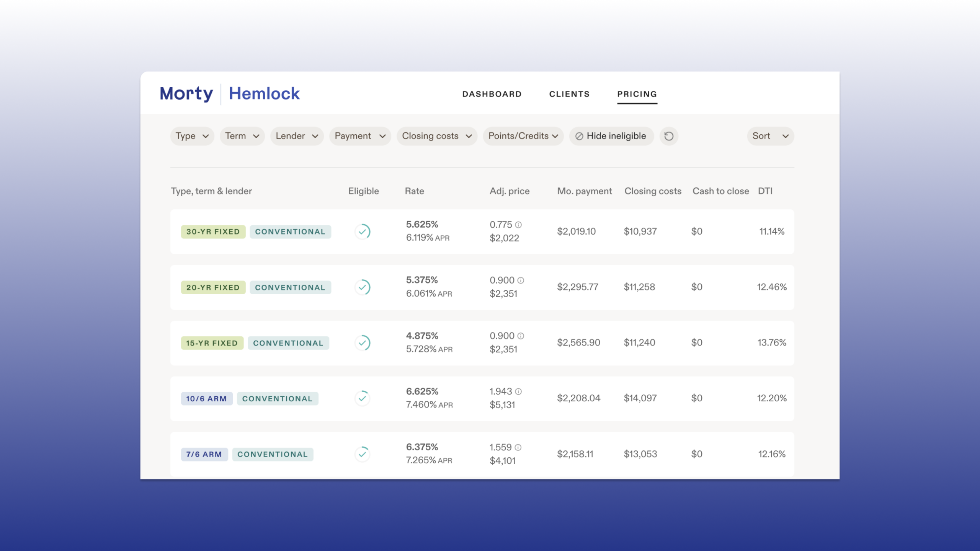Click the $2,158.11 monthly payment

tap(575, 454)
